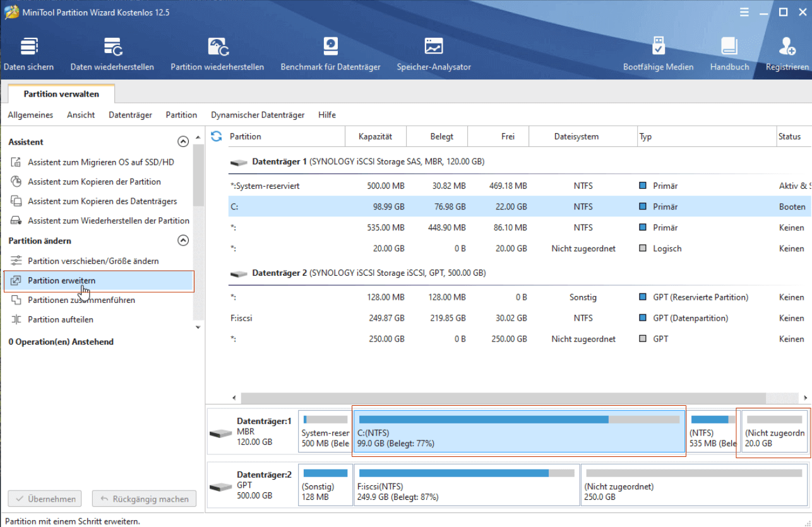Start Assistent zum Migrieren OS auf SSD/HD
812x527 pixels.
pyautogui.click(x=101, y=162)
